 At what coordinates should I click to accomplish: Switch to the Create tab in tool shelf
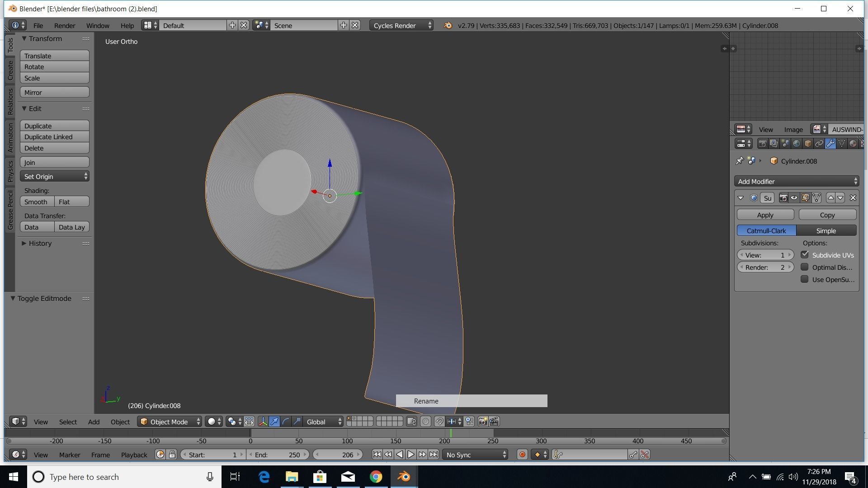tap(10, 70)
